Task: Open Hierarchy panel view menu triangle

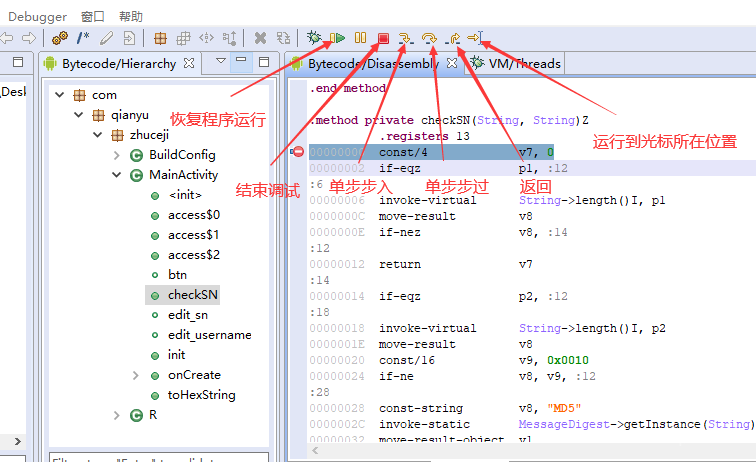Action: (x=221, y=61)
